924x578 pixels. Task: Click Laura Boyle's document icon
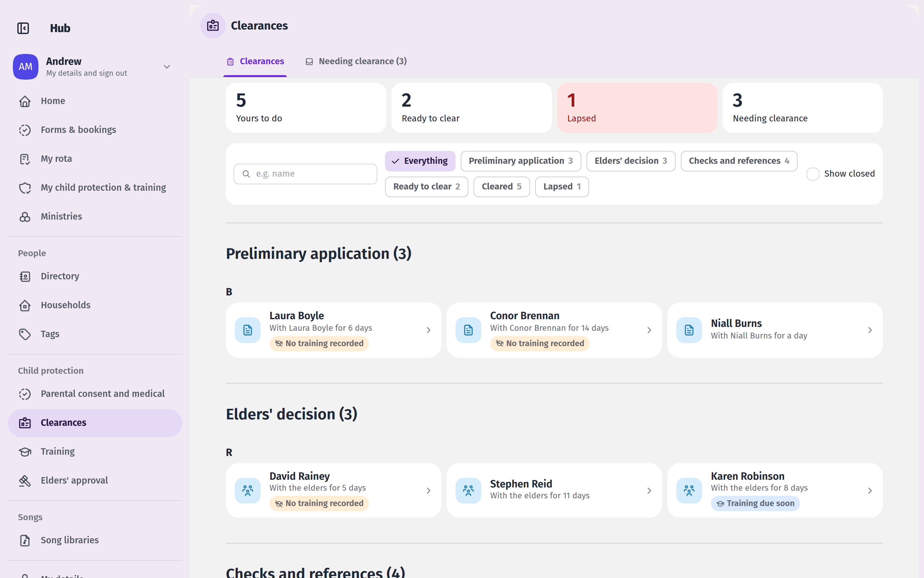[247, 330]
